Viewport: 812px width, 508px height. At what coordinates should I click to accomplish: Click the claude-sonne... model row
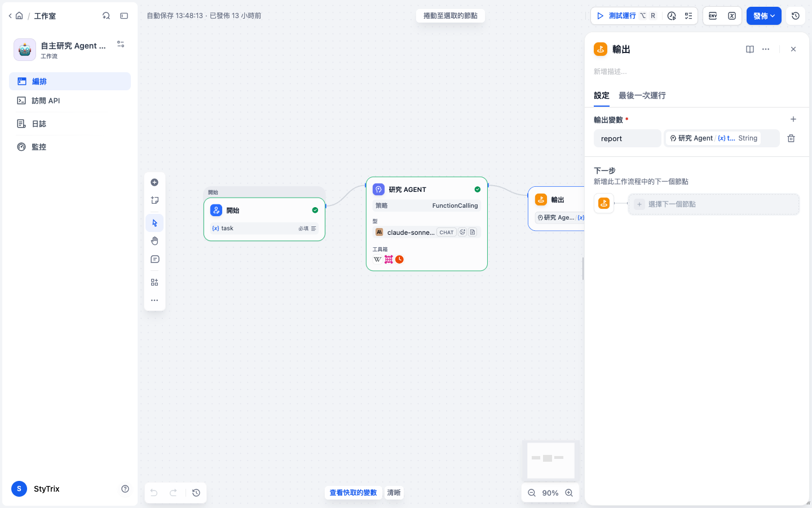427,232
